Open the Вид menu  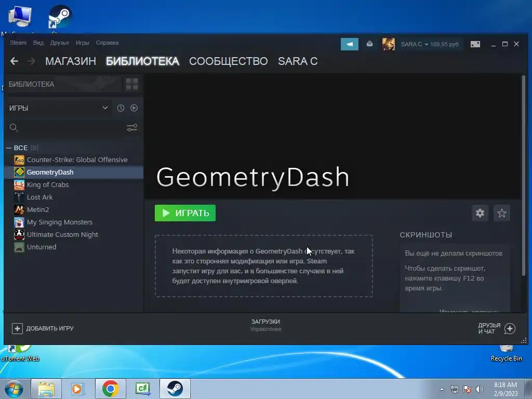[x=38, y=43]
